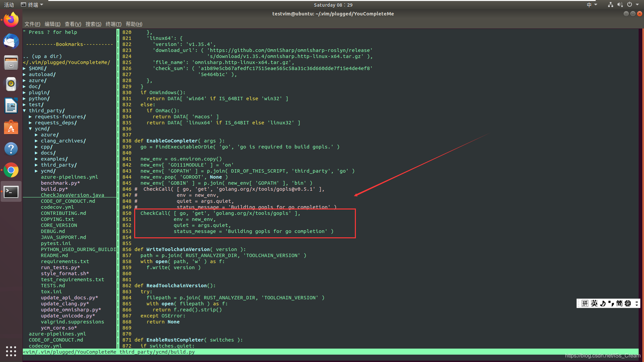644x362 pixels.
Task: Open build.py in the file tree
Action: coord(54,189)
